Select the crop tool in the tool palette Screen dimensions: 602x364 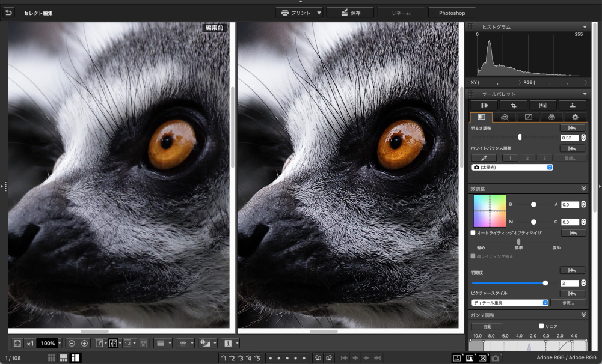[x=513, y=105]
